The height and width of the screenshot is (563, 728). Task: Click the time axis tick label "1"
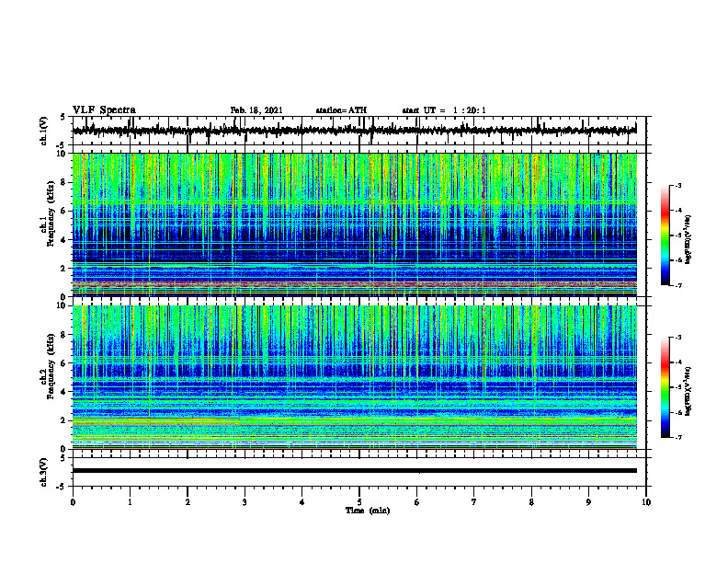point(130,502)
